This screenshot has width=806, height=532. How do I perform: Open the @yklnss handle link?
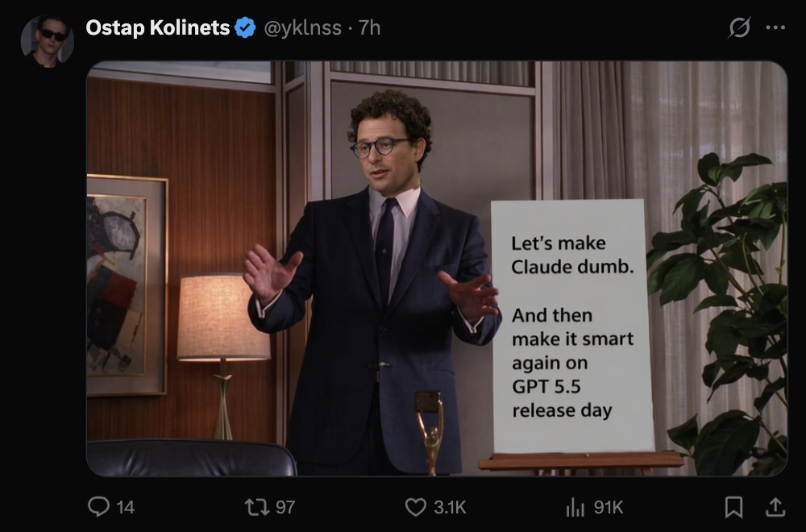coord(302,27)
